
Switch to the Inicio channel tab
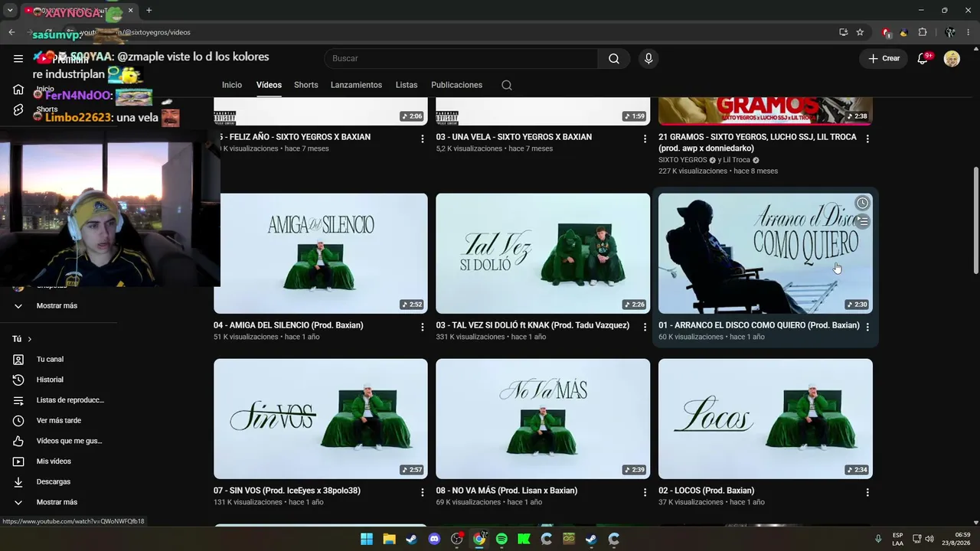(232, 85)
